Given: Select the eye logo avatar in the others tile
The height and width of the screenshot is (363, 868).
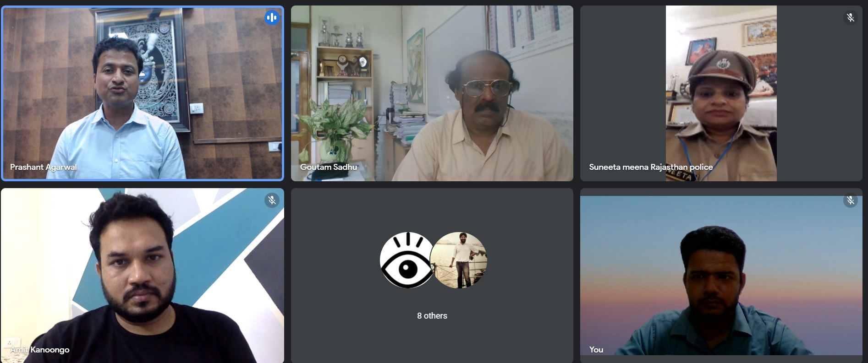Looking at the screenshot, I should pyautogui.click(x=407, y=260).
